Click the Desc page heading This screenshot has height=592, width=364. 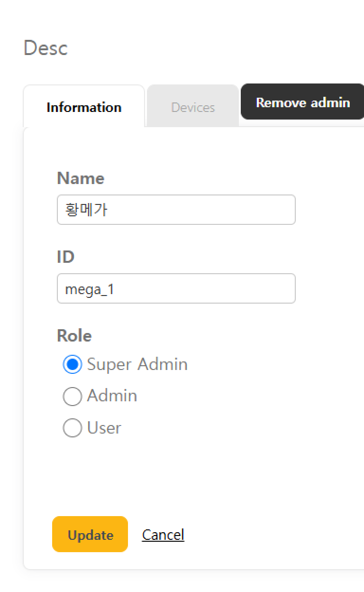(45, 48)
